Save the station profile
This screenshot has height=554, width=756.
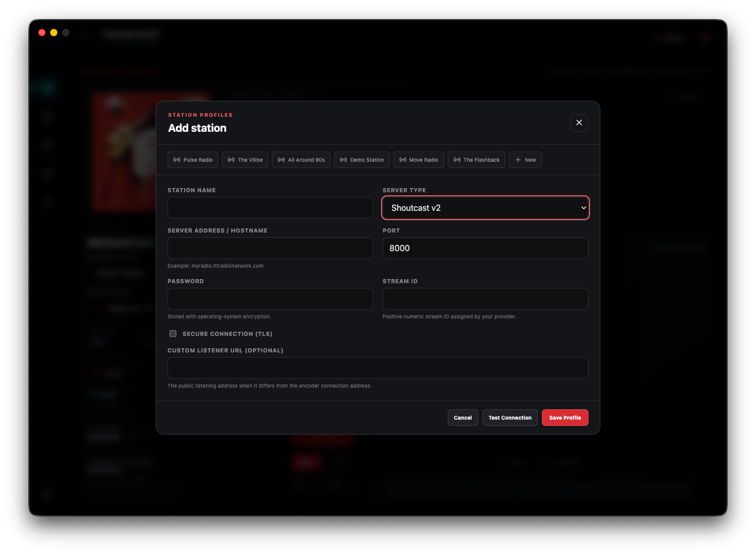[565, 418]
